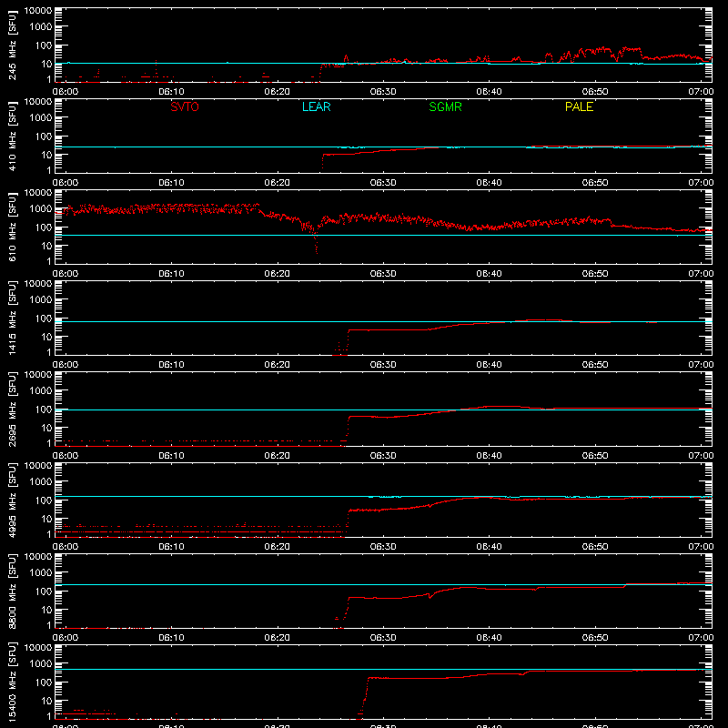728x728 pixels.
Task: Click the 10000 tick of the 245 MHz plot
Action: tap(38, 11)
